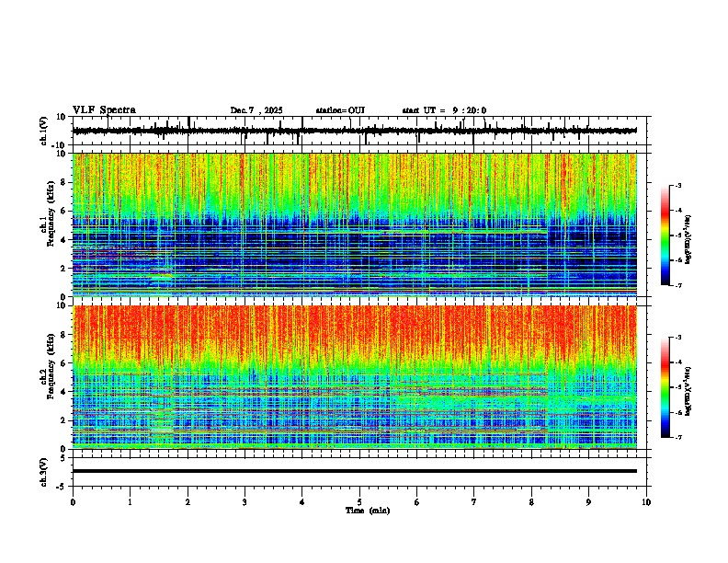Screen dimensions: 728x563
Task: Click the "-7" label on ch.1 color bar
Action: [678, 285]
